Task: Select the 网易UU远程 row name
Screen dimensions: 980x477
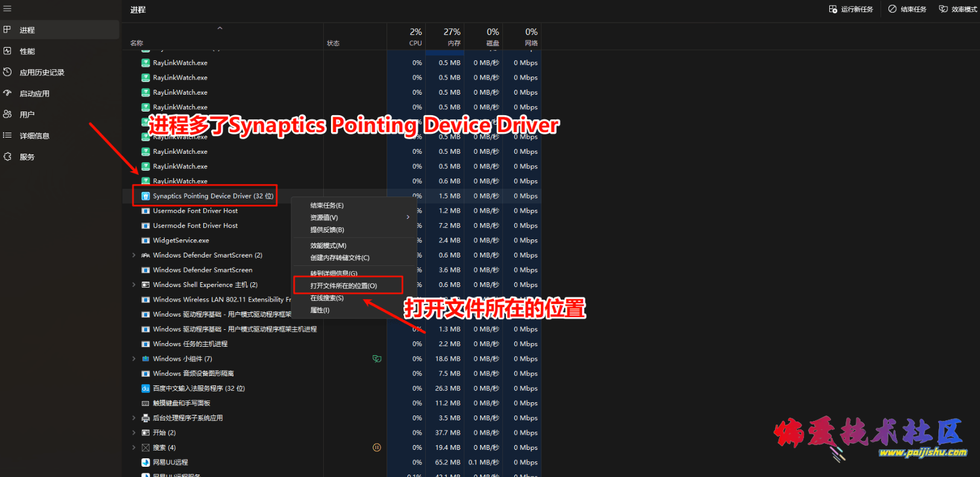Action: coord(171,463)
